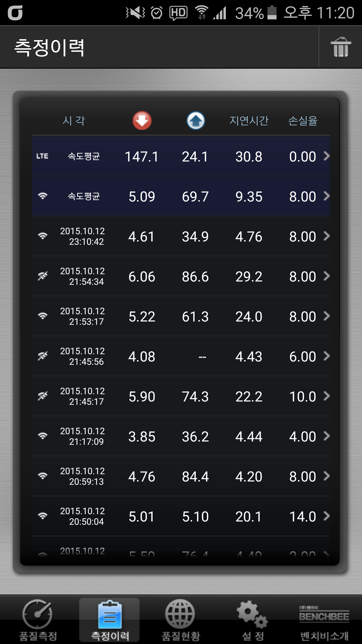Click Wi-Fi icon in 23:10:42 row
This screenshot has height=644, width=362.
pos(43,236)
